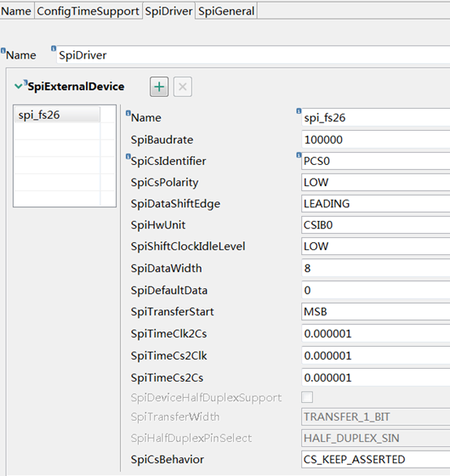Edit the device Name field spi_fs26
The height and width of the screenshot is (476, 450).
[376, 118]
